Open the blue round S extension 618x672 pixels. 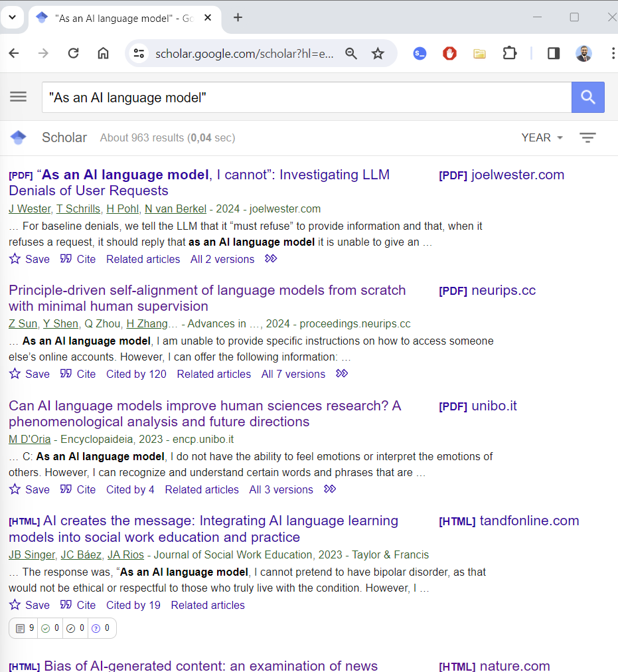[x=420, y=54]
